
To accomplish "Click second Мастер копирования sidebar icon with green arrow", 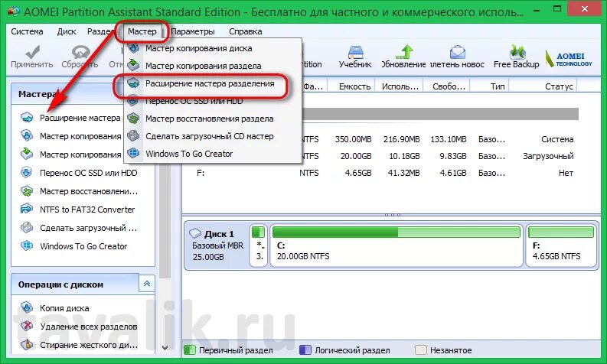I will pos(27,154).
